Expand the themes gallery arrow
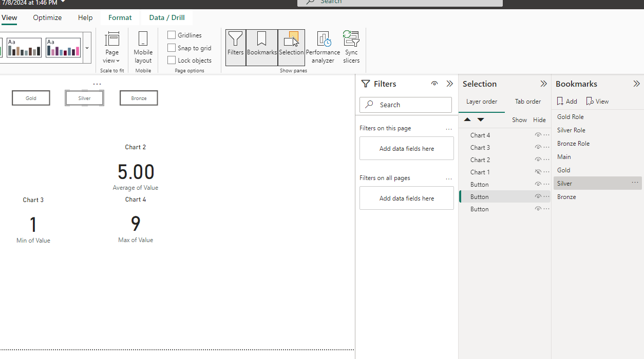This screenshot has width=644, height=359. point(87,48)
